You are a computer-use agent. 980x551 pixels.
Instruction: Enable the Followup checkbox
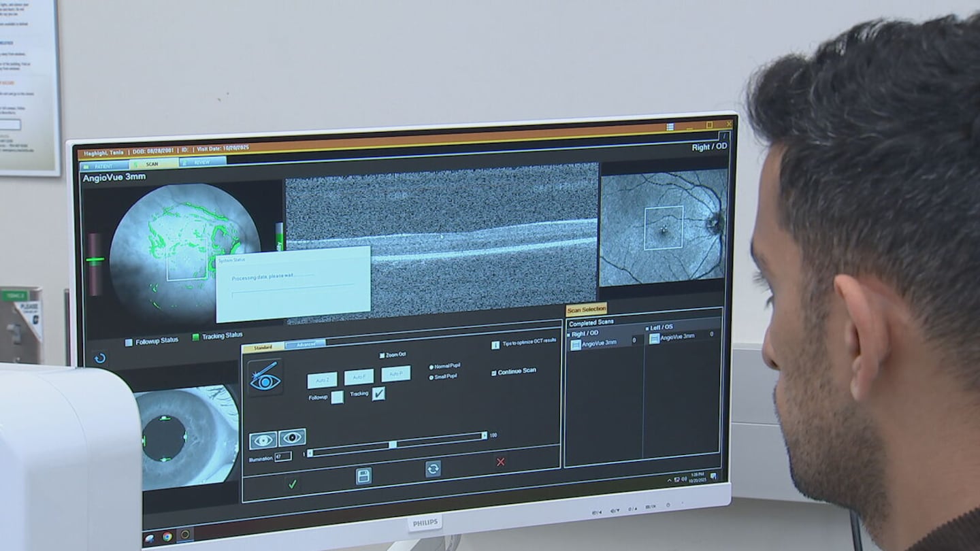(337, 397)
